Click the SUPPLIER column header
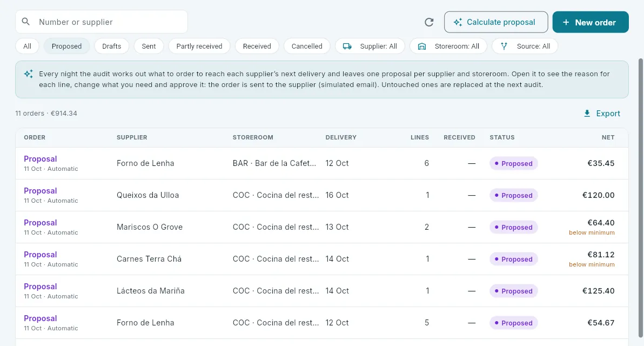This screenshot has height=346, width=644. pyautogui.click(x=132, y=138)
